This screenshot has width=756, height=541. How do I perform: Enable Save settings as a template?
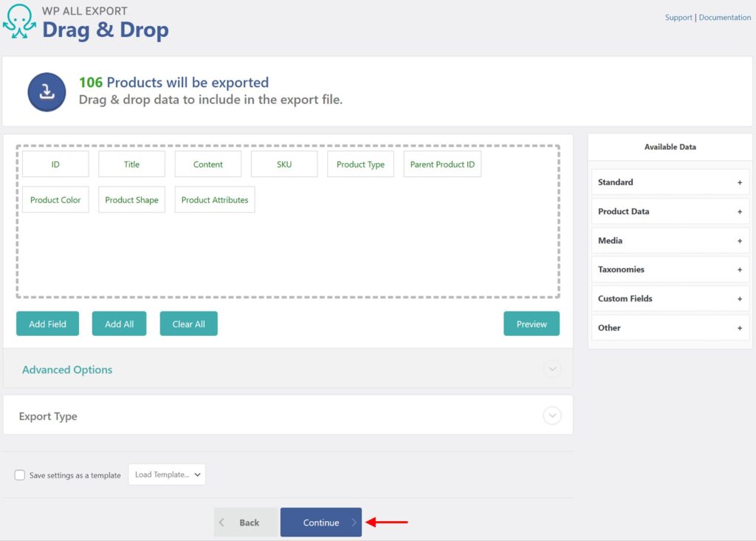coord(20,475)
